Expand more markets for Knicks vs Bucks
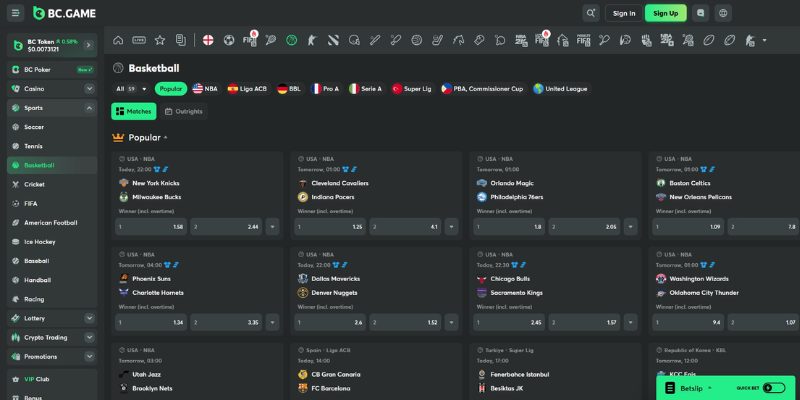Screen dimensions: 800x400 (x=272, y=227)
